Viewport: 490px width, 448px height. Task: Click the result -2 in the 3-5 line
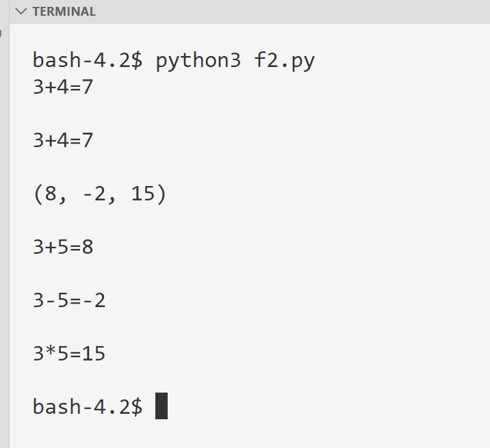[94, 300]
